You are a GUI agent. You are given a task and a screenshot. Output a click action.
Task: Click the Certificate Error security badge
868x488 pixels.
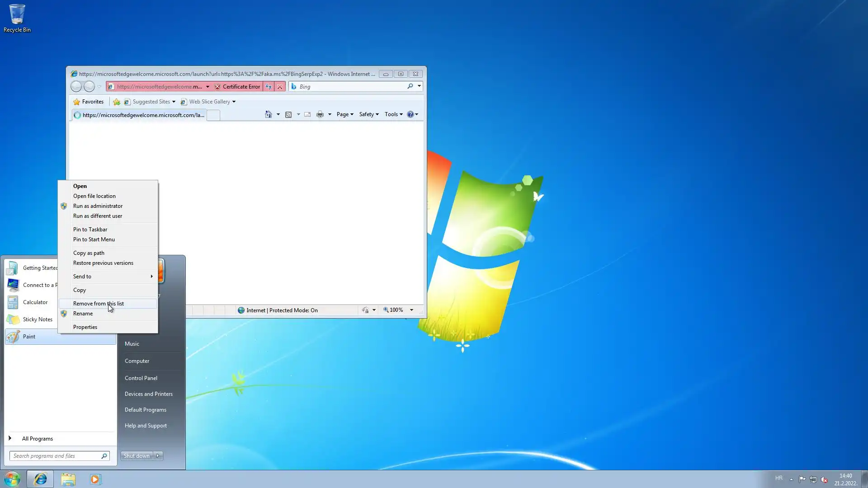237,87
